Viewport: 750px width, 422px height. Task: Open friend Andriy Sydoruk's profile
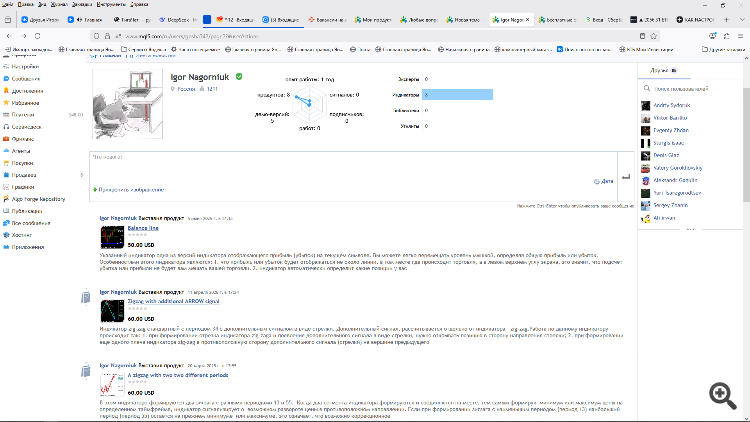pos(672,105)
